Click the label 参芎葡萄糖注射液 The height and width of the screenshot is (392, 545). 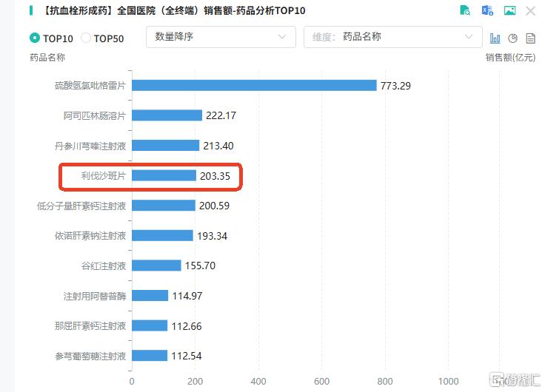pyautogui.click(x=90, y=356)
